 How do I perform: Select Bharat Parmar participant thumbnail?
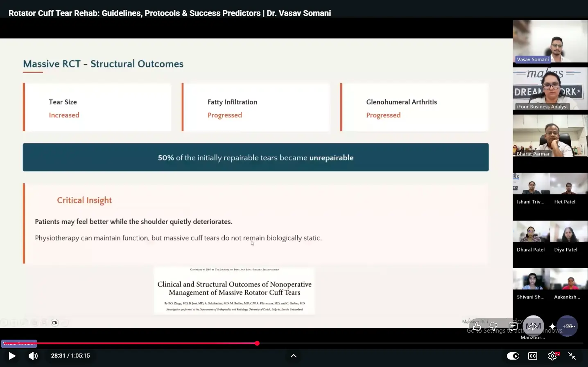[550, 136]
